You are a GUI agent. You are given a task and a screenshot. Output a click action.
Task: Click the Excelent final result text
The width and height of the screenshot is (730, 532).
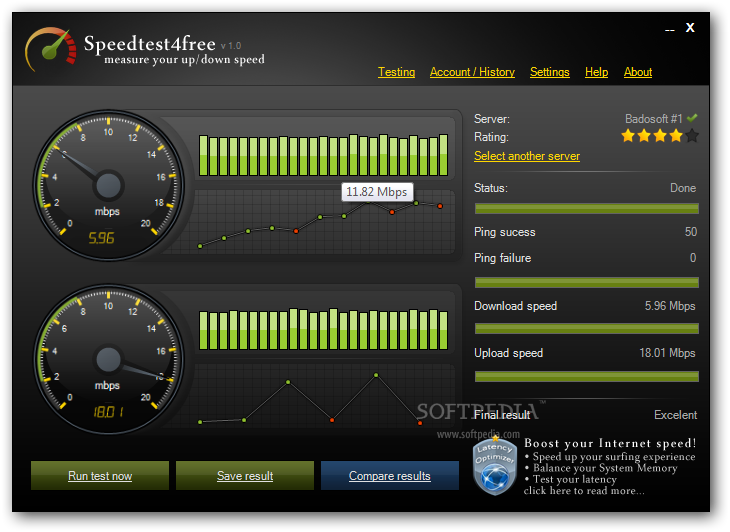tap(675, 415)
